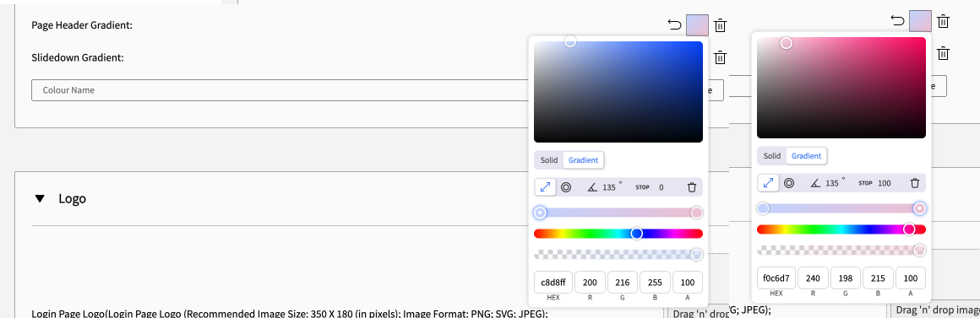Switch pink picker to Solid mode
980x318 pixels.
[772, 156]
